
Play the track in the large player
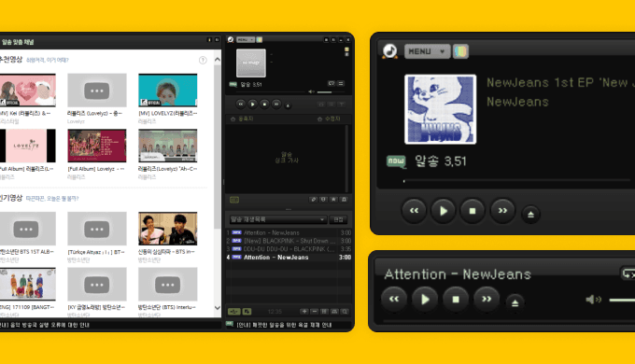(443, 211)
